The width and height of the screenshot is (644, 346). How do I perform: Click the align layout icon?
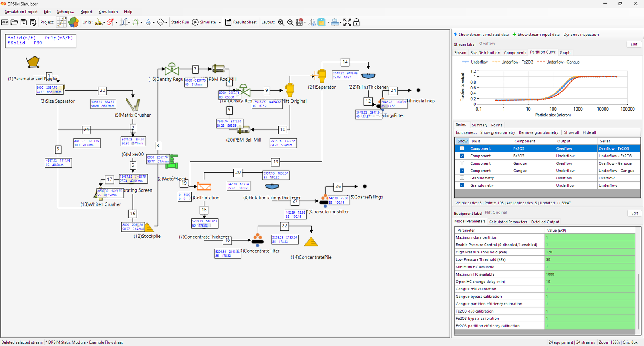pyautogui.click(x=335, y=22)
